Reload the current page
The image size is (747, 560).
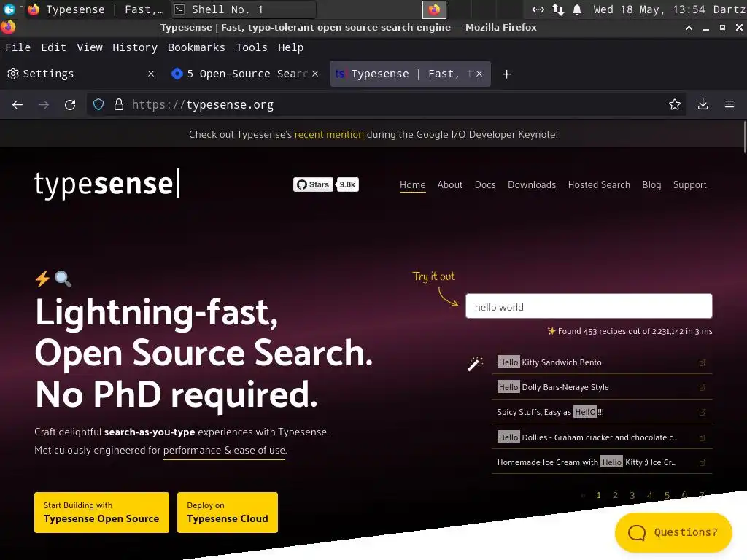(70, 105)
